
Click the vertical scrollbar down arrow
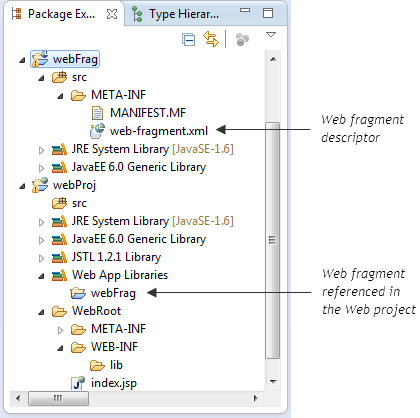(x=273, y=382)
